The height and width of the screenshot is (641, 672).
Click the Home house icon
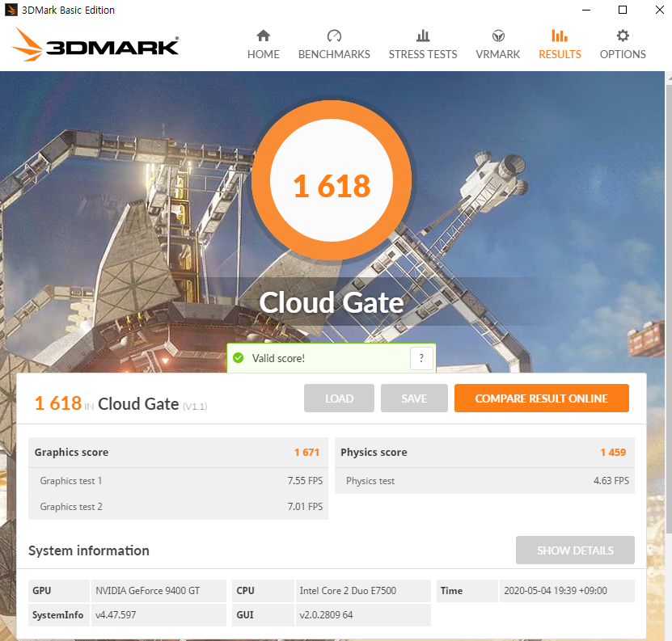point(263,36)
